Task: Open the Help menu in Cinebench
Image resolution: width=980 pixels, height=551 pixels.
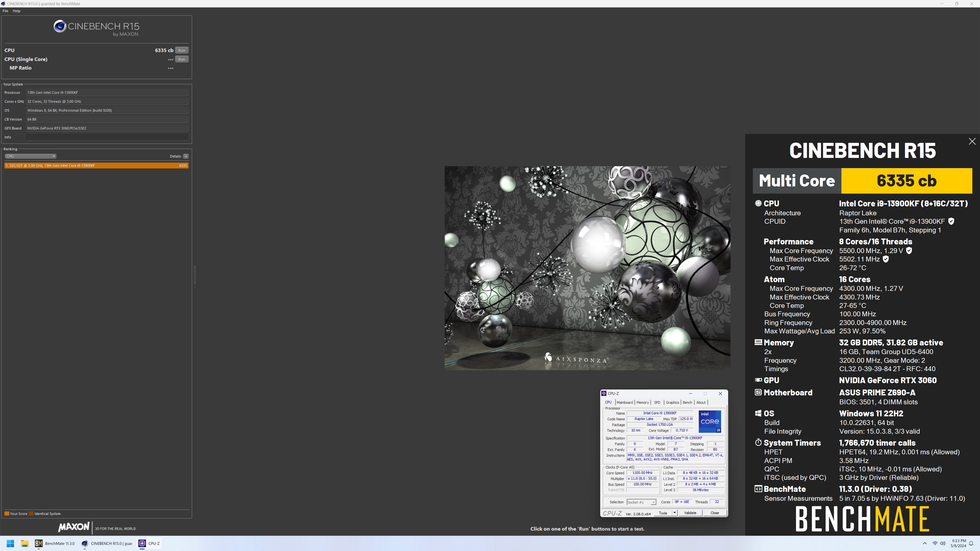Action: click(16, 11)
